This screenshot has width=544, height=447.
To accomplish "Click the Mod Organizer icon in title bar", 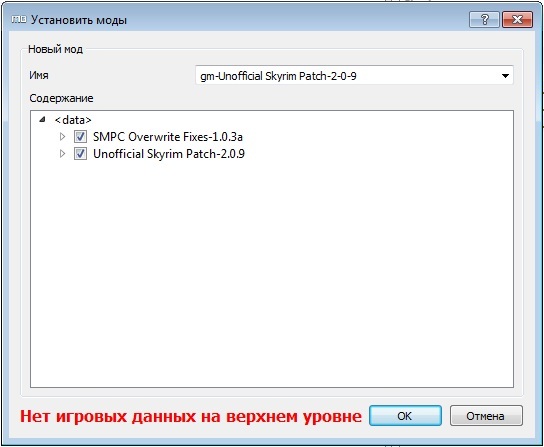I will [x=19, y=20].
